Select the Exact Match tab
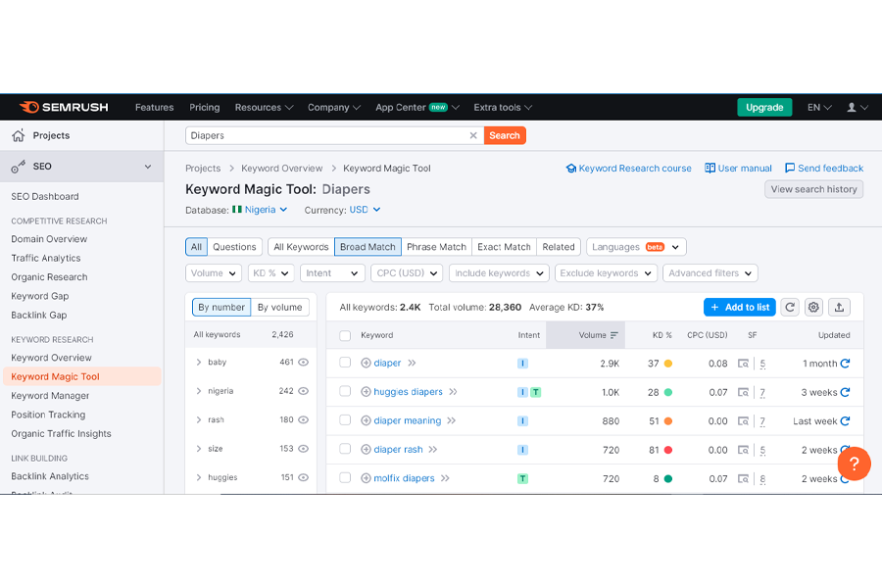 504,247
